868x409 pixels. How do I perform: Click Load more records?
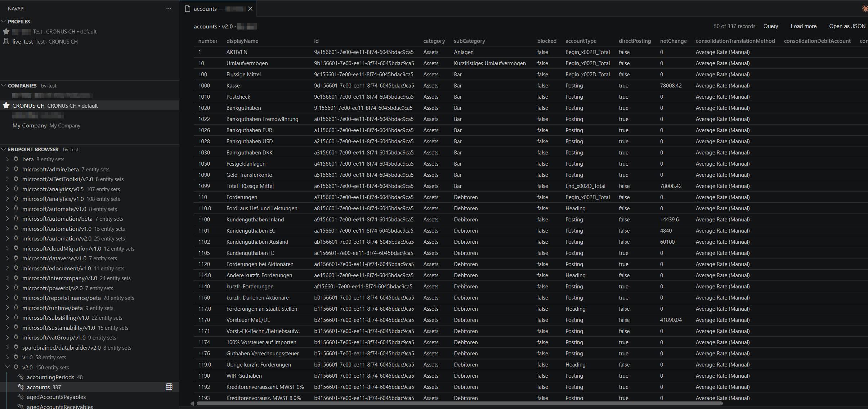pyautogui.click(x=804, y=26)
